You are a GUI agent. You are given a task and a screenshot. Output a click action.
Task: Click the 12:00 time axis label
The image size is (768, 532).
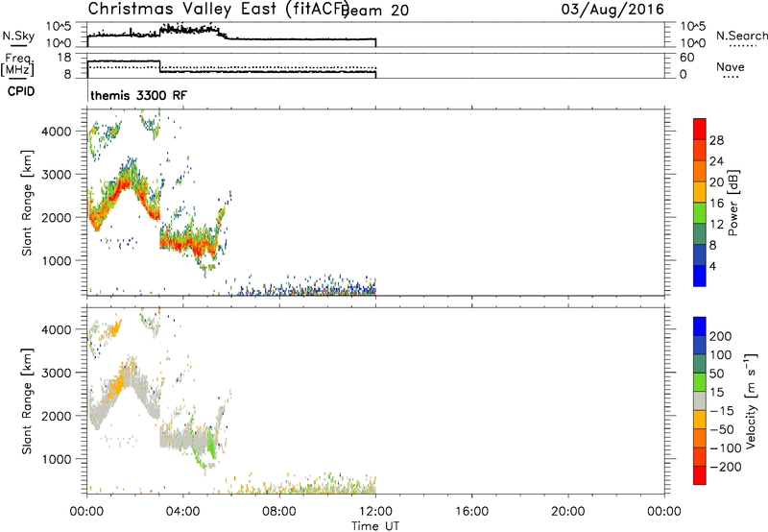pos(375,512)
